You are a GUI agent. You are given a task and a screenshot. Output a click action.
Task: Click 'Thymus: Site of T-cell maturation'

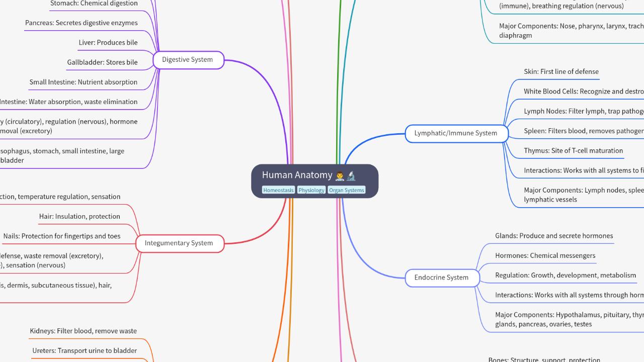click(x=574, y=151)
